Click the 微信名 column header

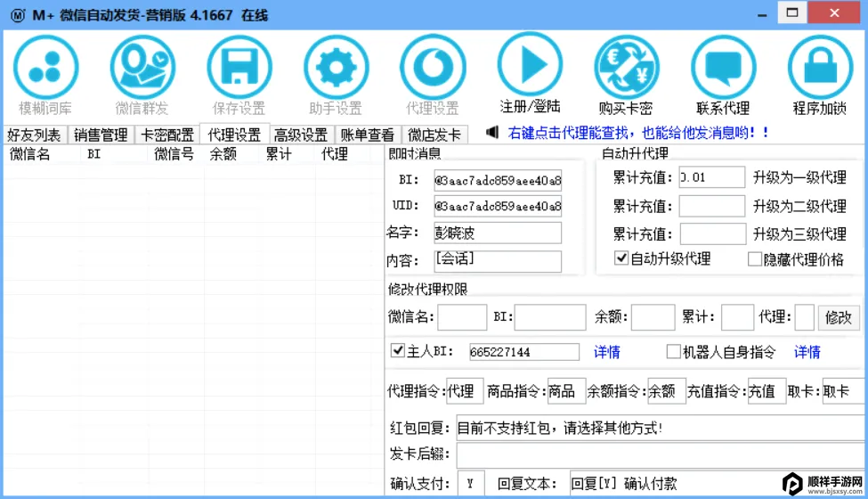point(30,154)
